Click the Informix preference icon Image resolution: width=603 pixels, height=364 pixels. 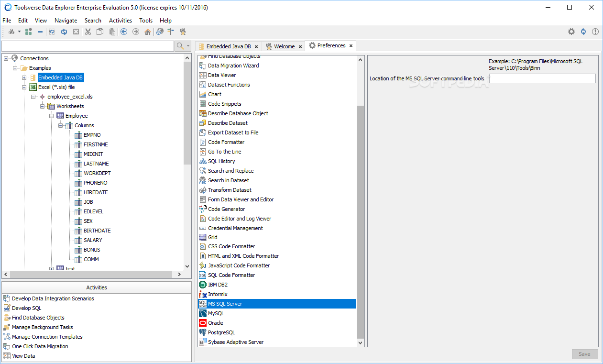(x=203, y=294)
